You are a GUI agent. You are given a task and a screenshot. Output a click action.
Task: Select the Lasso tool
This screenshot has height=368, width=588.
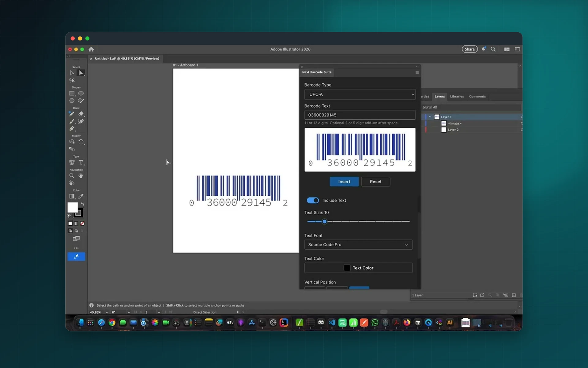click(72, 80)
